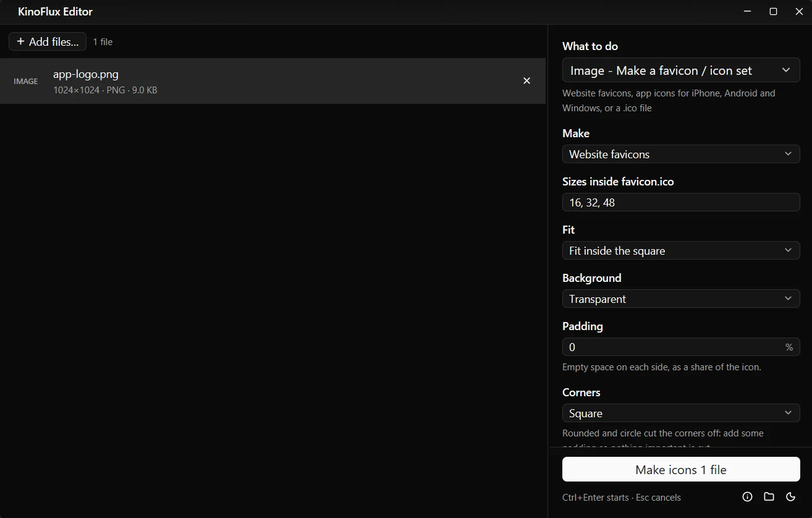Open the Fit dropdown

click(681, 250)
